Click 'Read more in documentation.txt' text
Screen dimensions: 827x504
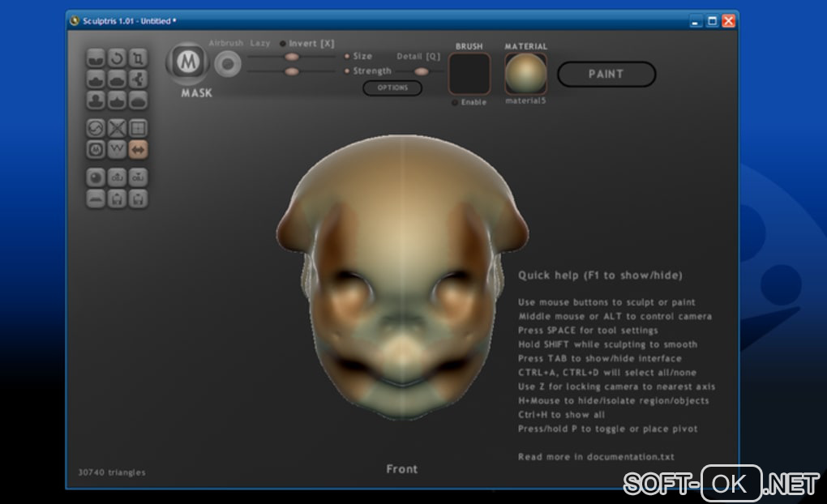coord(596,456)
